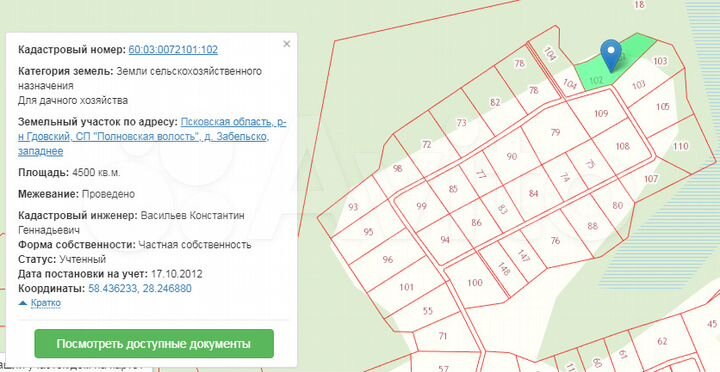This screenshot has width=720, height=372.
Task: Select parcel 45 on the map
Action: pyautogui.click(x=712, y=323)
